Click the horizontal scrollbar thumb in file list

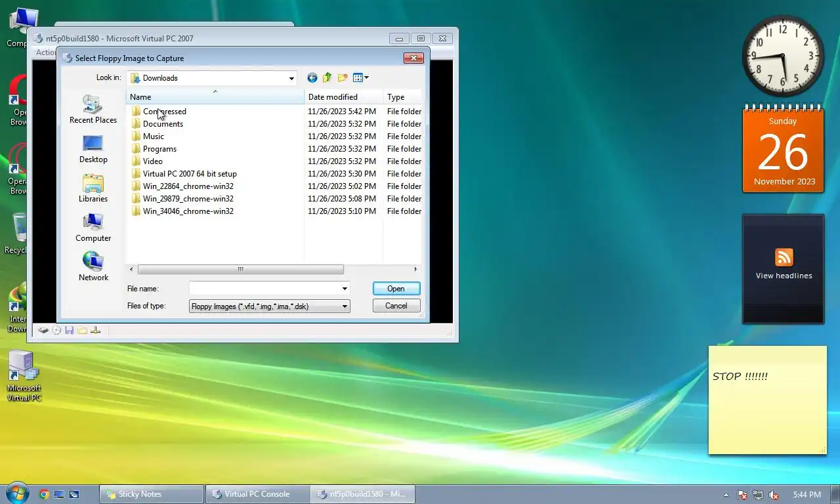[x=240, y=269]
